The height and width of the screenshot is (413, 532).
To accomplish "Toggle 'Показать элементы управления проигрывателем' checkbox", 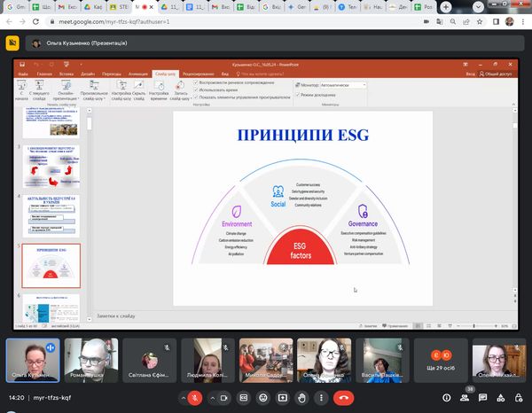I will 196,97.
